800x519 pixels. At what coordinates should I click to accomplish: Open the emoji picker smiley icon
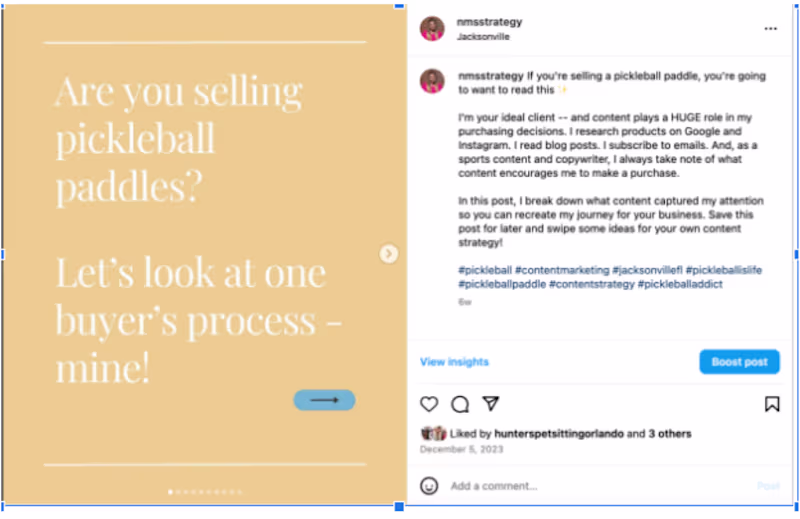point(429,486)
